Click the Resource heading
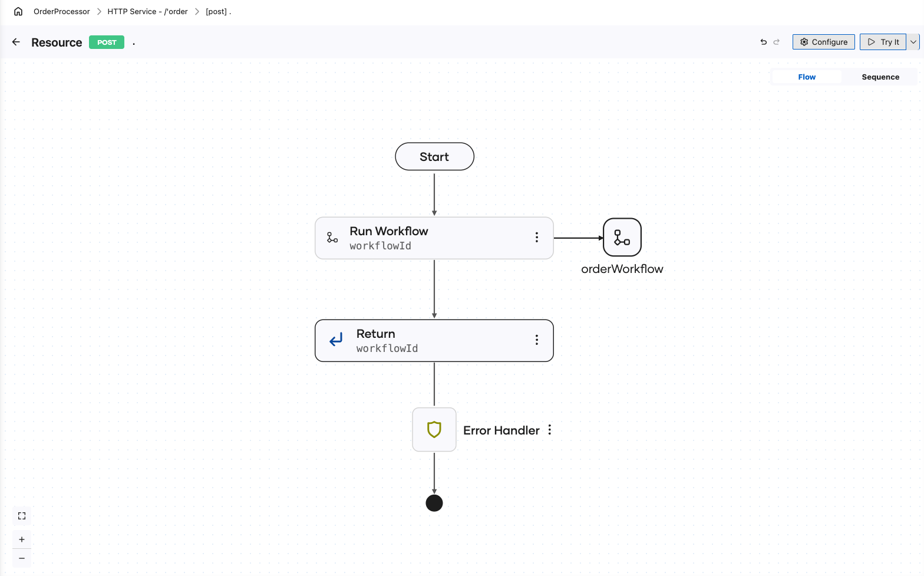 click(57, 42)
